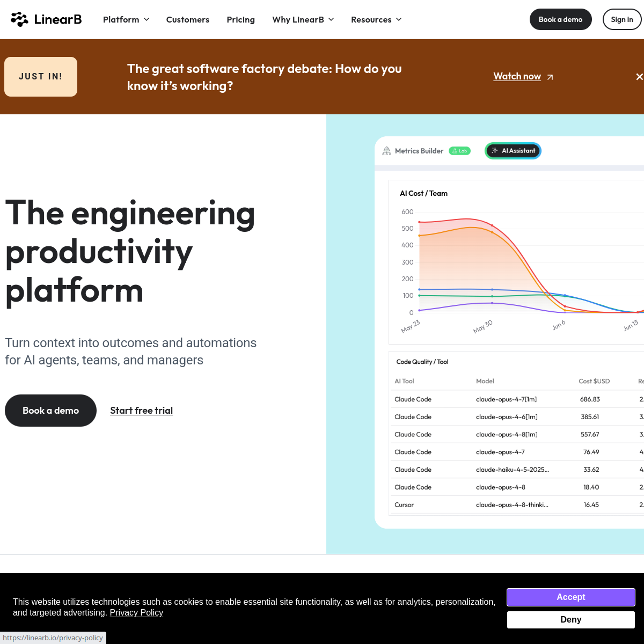The width and height of the screenshot is (644, 644).
Task: Click the 557.67 cost value
Action: (x=590, y=435)
